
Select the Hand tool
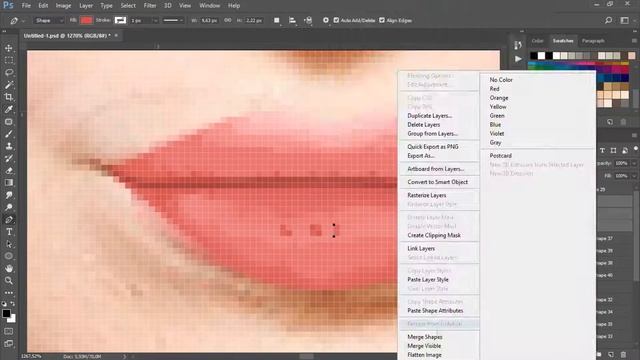tap(9, 269)
